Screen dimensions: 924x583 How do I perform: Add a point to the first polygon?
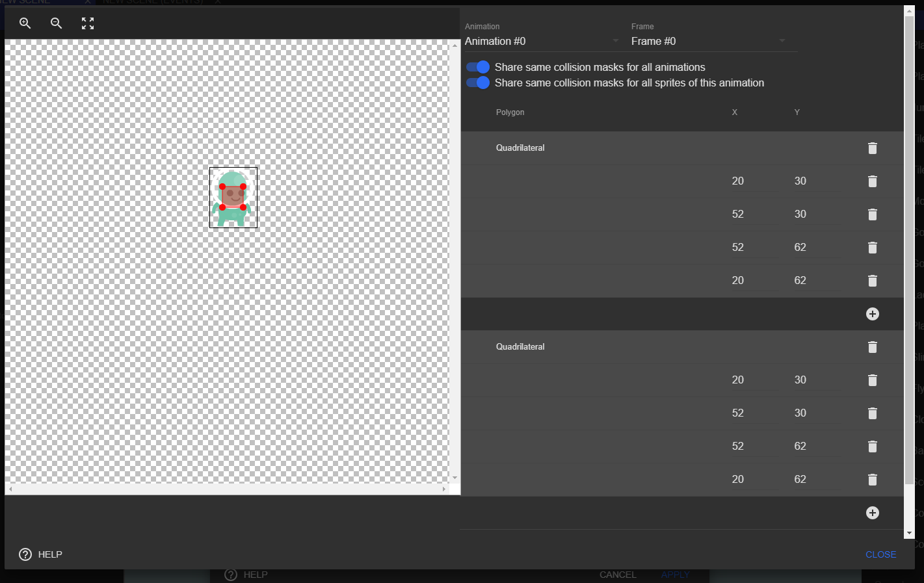point(872,313)
